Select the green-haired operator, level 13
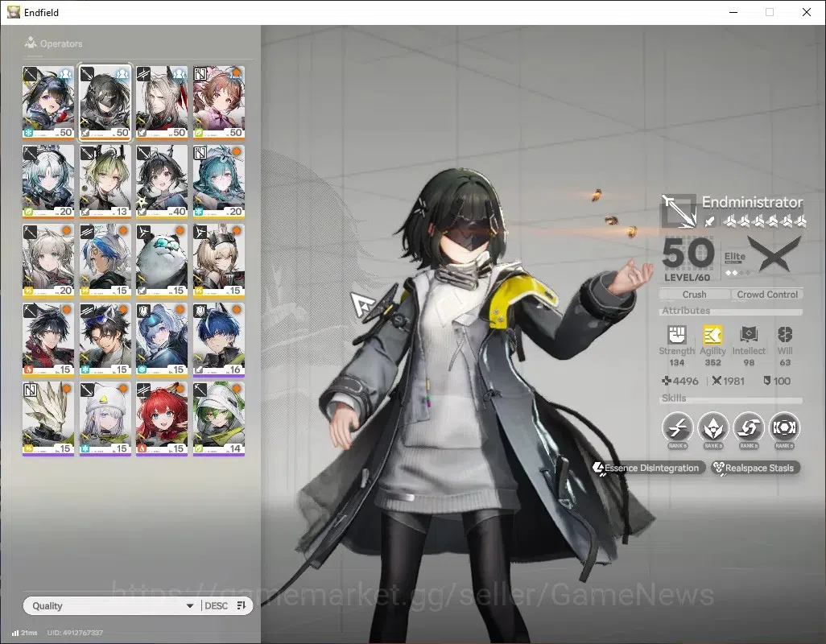826x644 pixels. [105, 182]
